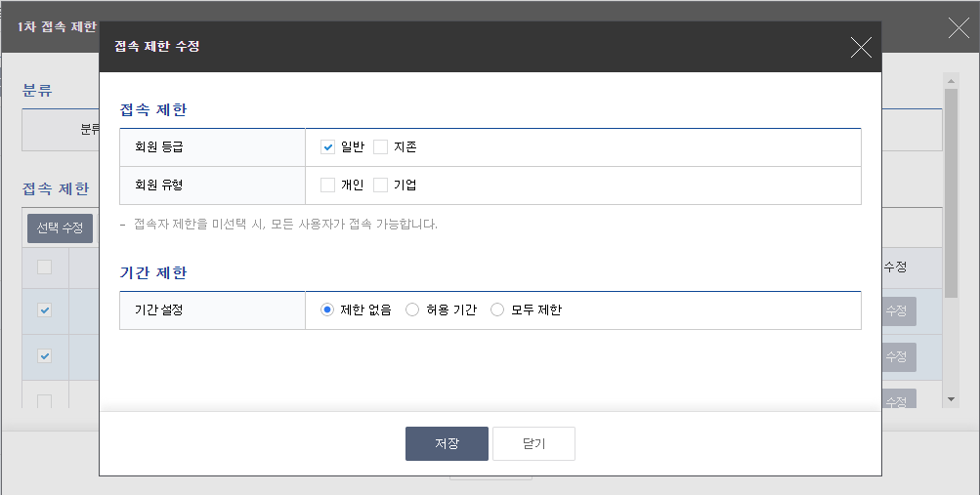Select the 제한 없음 radio option
The image size is (980, 495).
(328, 310)
